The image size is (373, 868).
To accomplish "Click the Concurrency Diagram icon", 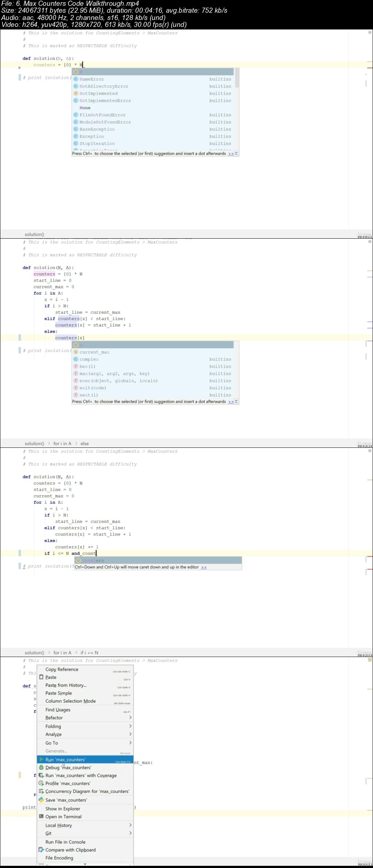I will tap(42, 791).
